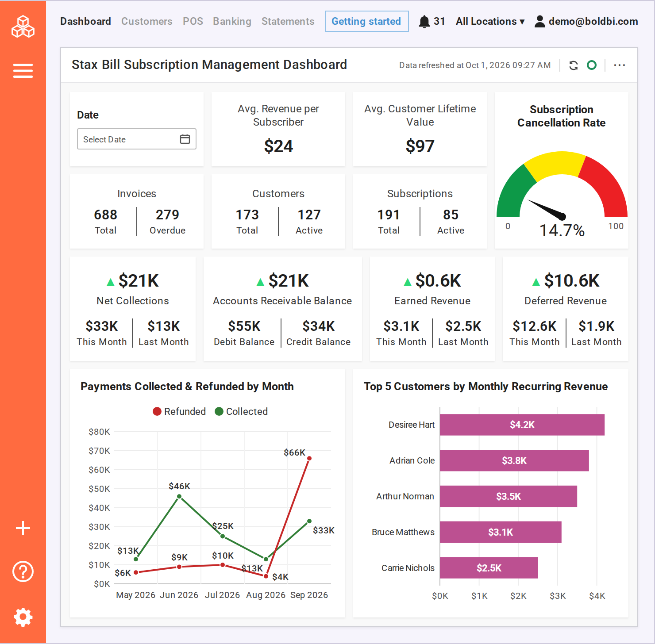Switch to the Customers tab
The width and height of the screenshot is (655, 644).
[147, 21]
